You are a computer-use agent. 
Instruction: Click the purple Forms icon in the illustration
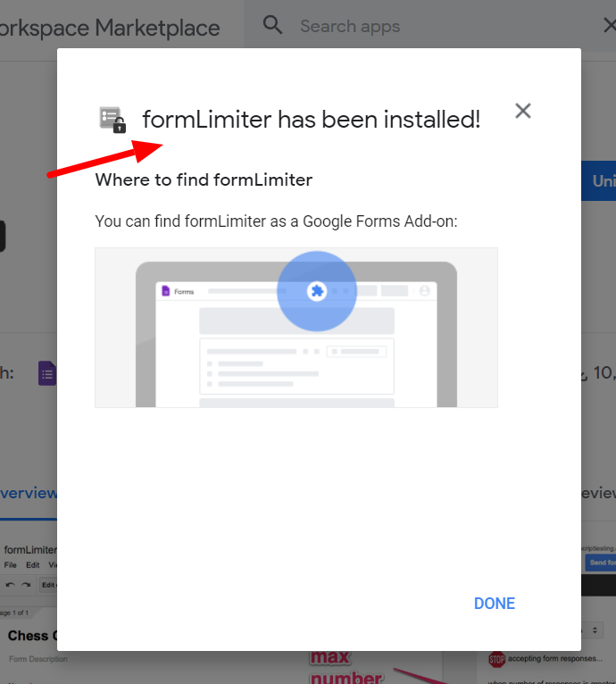(166, 290)
